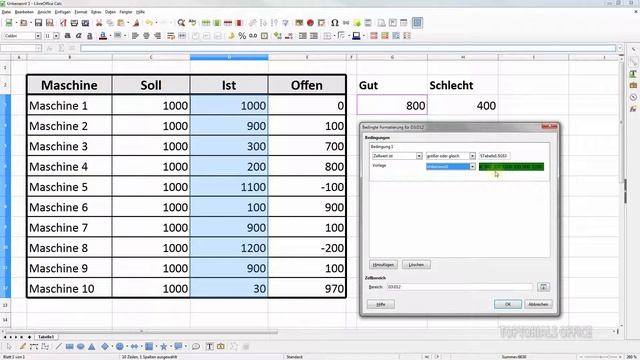Click the Spelling check icon
Viewport: 640px width, 360px height.
click(192, 23)
